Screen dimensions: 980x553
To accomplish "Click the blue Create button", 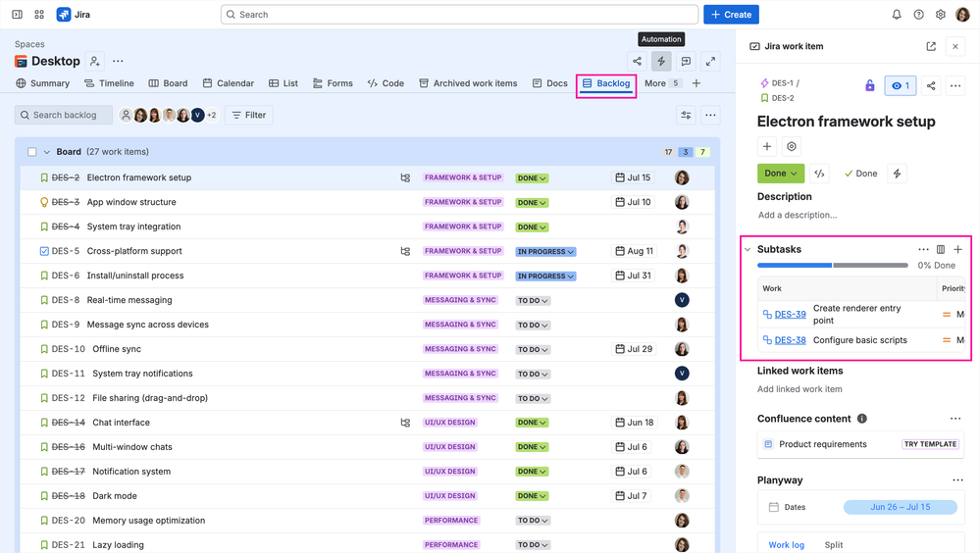I will (x=731, y=15).
